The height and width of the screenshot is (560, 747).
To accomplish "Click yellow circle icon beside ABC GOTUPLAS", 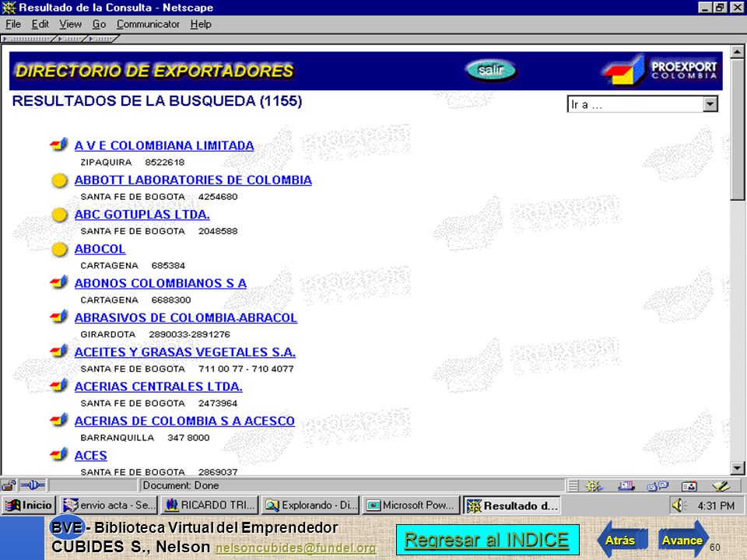I will (60, 215).
